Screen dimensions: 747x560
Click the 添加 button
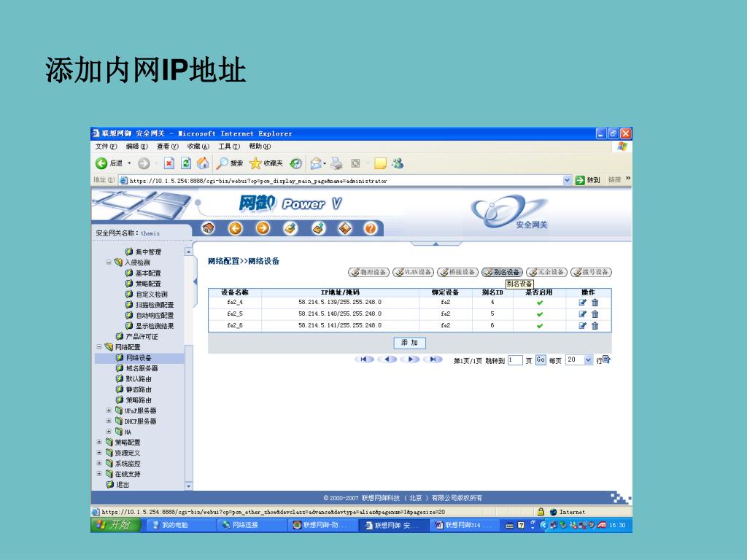pos(410,343)
